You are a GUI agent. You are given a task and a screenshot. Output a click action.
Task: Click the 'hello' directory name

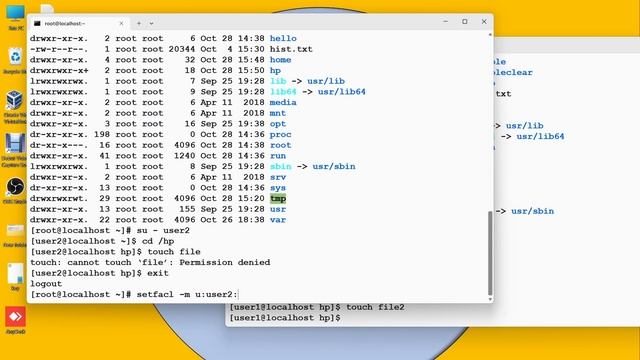click(283, 38)
